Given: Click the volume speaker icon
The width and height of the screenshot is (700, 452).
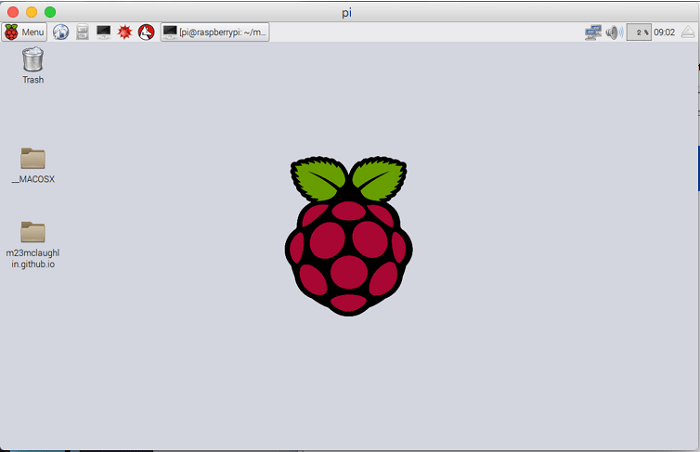Looking at the screenshot, I should point(613,32).
